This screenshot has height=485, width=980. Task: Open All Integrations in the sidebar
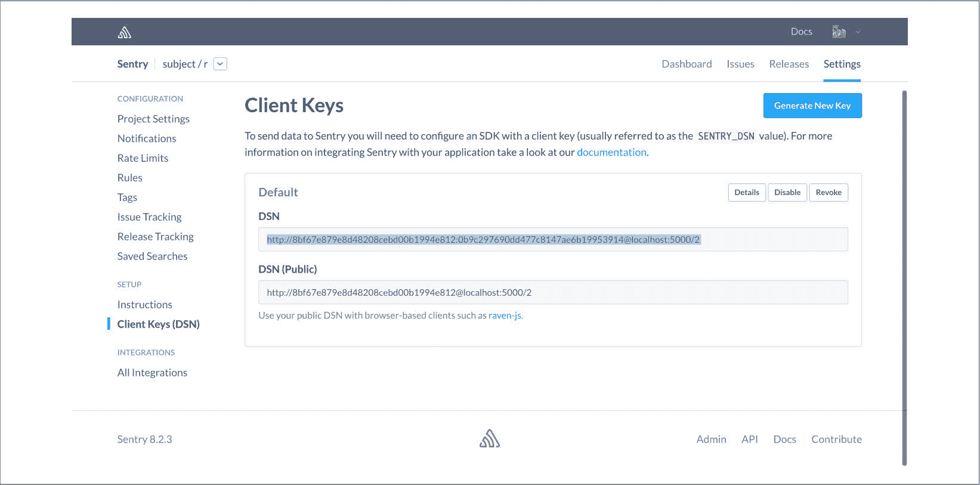point(152,372)
